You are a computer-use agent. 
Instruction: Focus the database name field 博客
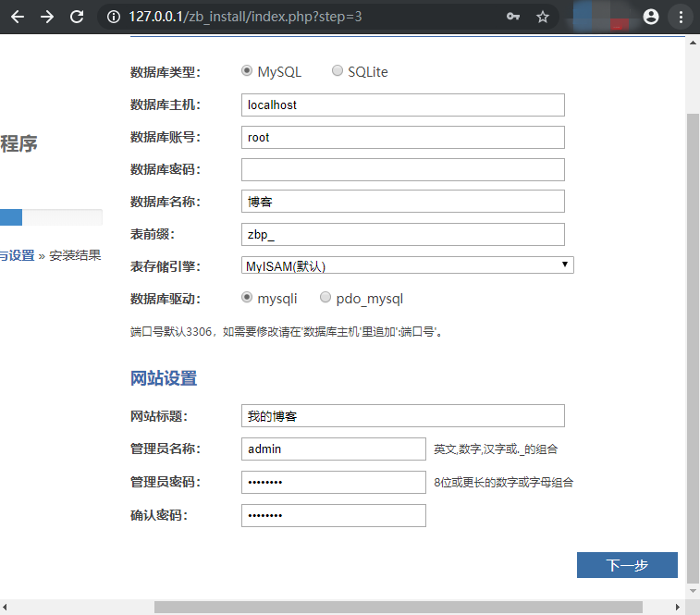point(402,202)
